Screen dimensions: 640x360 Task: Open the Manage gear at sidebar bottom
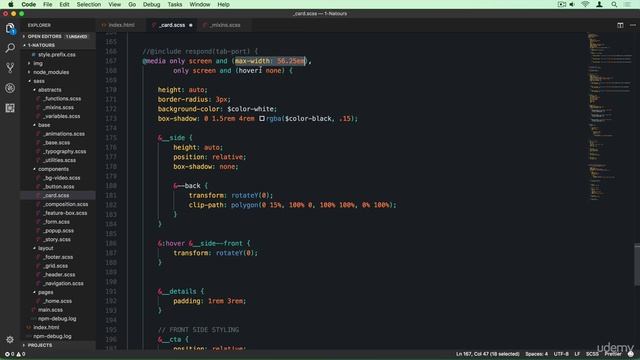10,339
